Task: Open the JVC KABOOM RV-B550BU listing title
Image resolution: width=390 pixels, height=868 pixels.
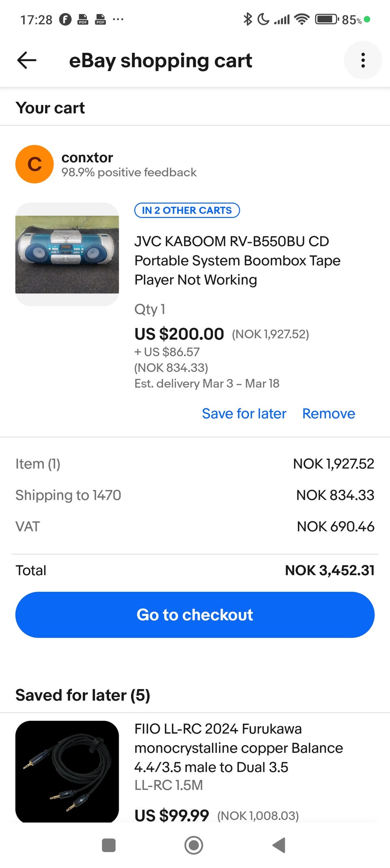Action: coord(237,260)
